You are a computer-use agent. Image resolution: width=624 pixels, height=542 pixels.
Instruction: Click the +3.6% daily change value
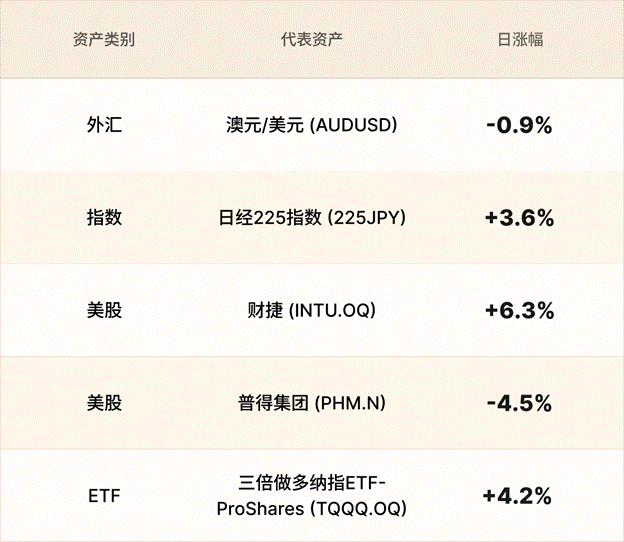pos(519,217)
